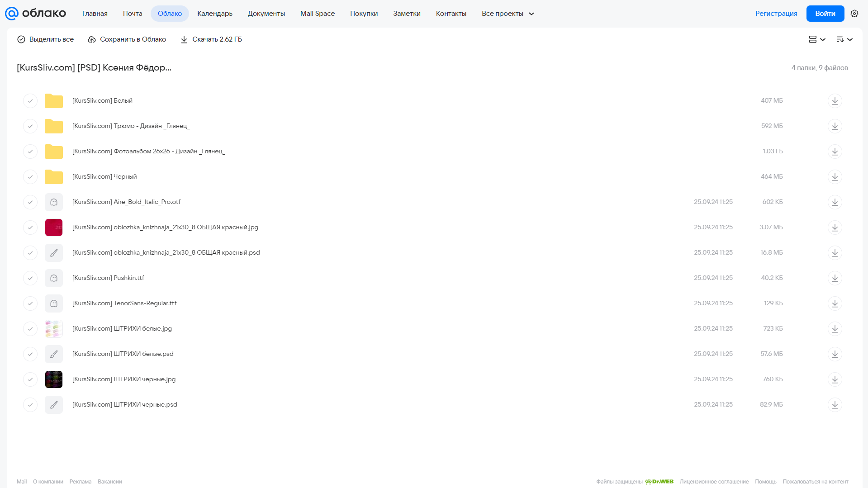Click Скачать 2.62 ГБ
Image resolution: width=868 pixels, height=488 pixels.
click(x=211, y=39)
